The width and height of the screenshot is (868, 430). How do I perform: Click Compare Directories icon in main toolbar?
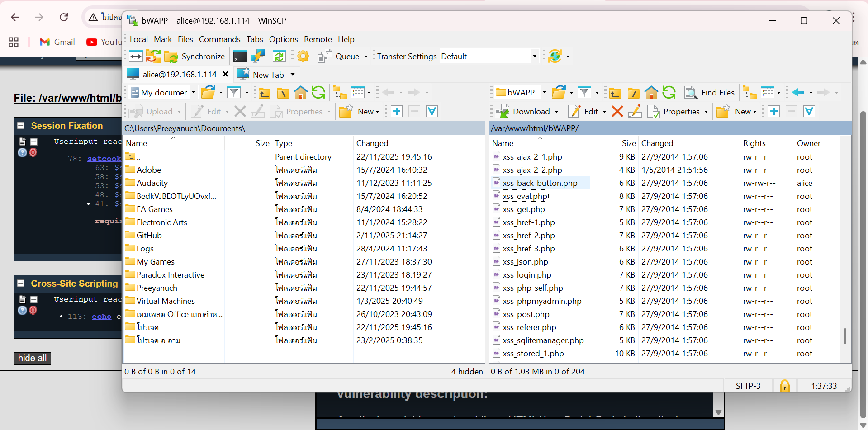click(136, 57)
